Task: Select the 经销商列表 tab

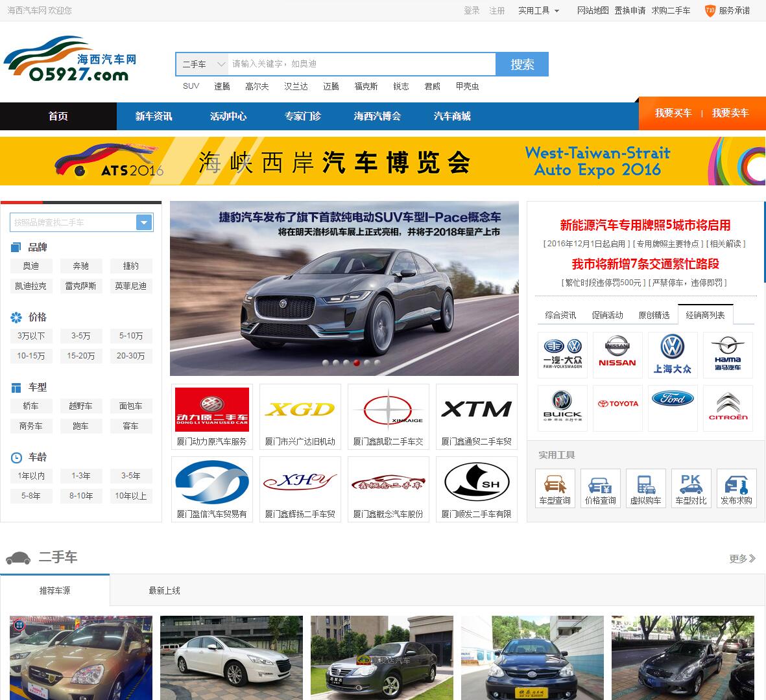Action: (706, 315)
